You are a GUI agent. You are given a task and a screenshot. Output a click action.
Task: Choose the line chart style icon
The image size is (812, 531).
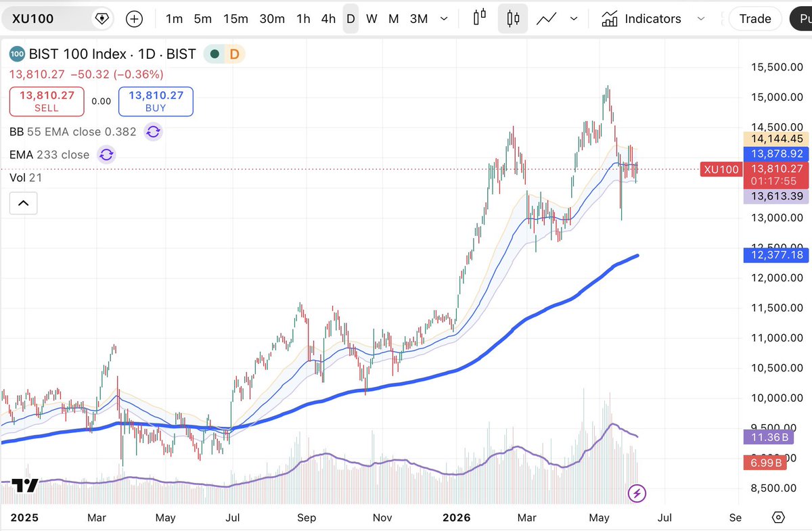[547, 19]
